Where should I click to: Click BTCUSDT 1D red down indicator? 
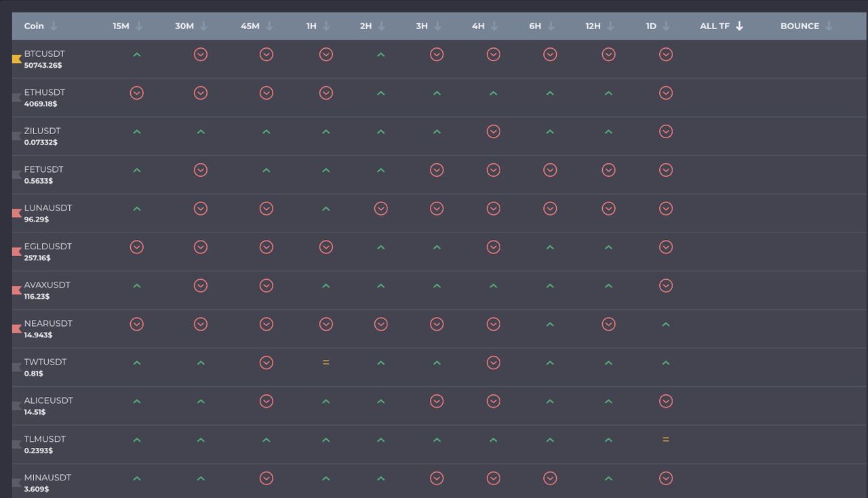point(666,54)
